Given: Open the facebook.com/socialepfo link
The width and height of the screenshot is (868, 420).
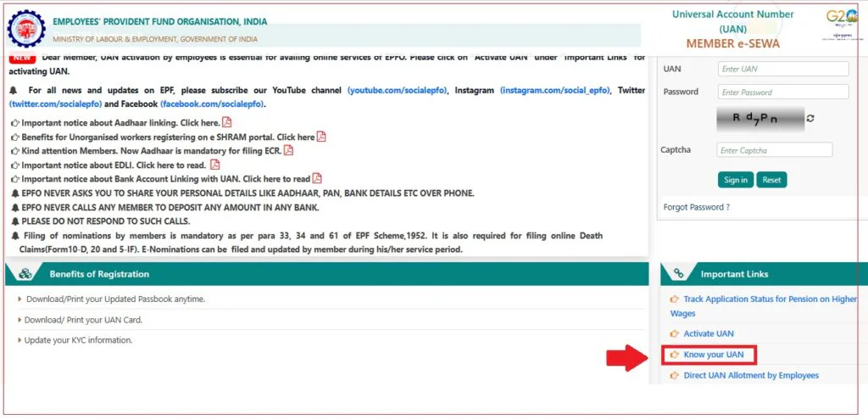Looking at the screenshot, I should (x=213, y=104).
